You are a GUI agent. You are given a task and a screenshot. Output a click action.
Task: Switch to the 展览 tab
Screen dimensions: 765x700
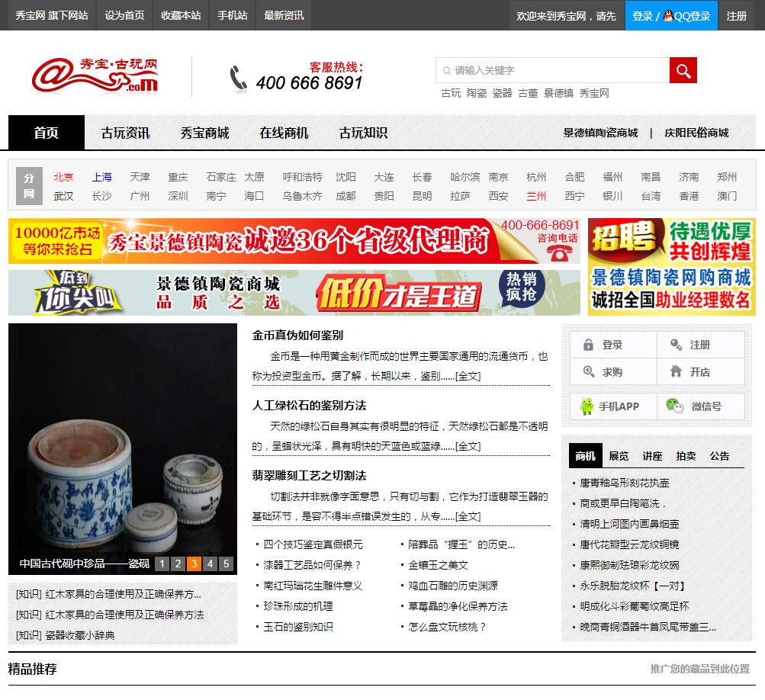tap(619, 456)
